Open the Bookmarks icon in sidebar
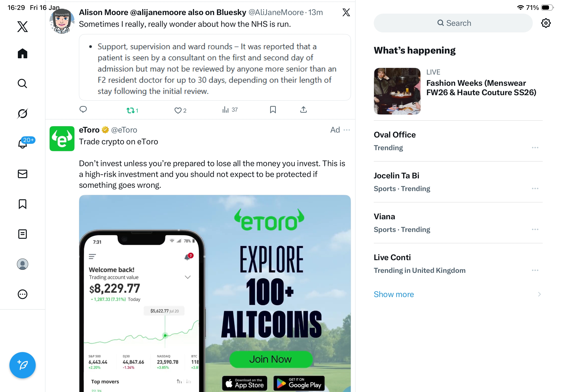561x392 pixels. click(x=23, y=204)
